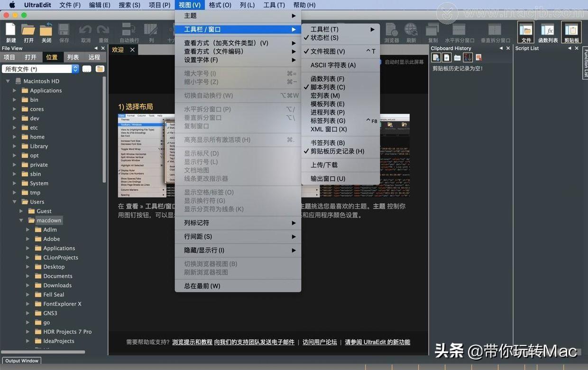
Task: Click the 保存 save toolbar icon
Action: point(64,29)
